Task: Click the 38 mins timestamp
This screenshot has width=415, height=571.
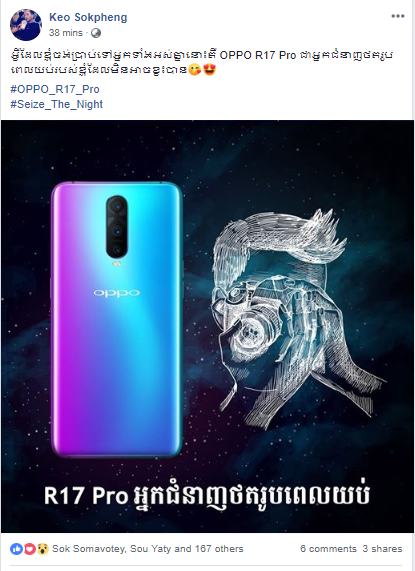Action: point(66,33)
